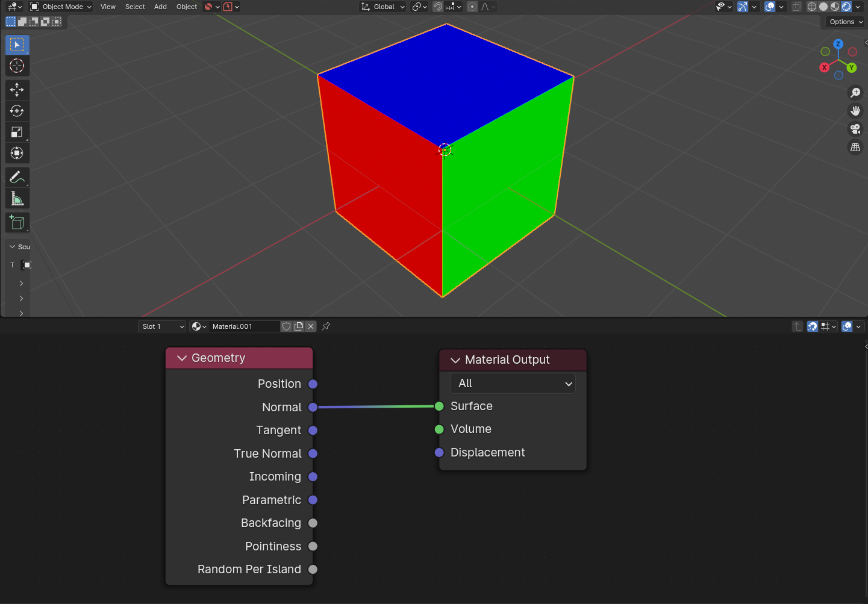Click the Z axis on navigation gizmo
The width and height of the screenshot is (868, 604).
[x=838, y=44]
